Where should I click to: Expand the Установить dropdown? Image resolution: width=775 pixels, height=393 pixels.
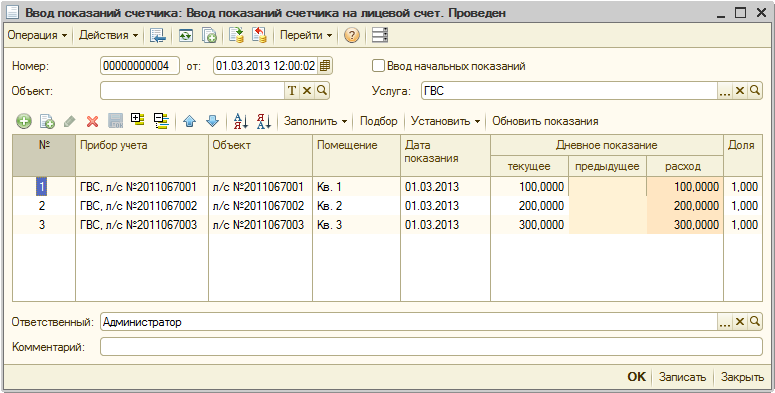445,121
